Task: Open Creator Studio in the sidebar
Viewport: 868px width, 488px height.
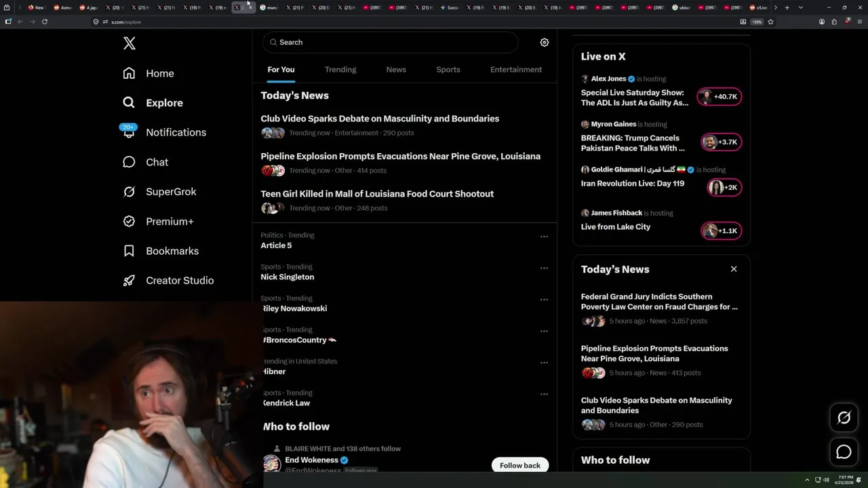Action: tap(168, 281)
